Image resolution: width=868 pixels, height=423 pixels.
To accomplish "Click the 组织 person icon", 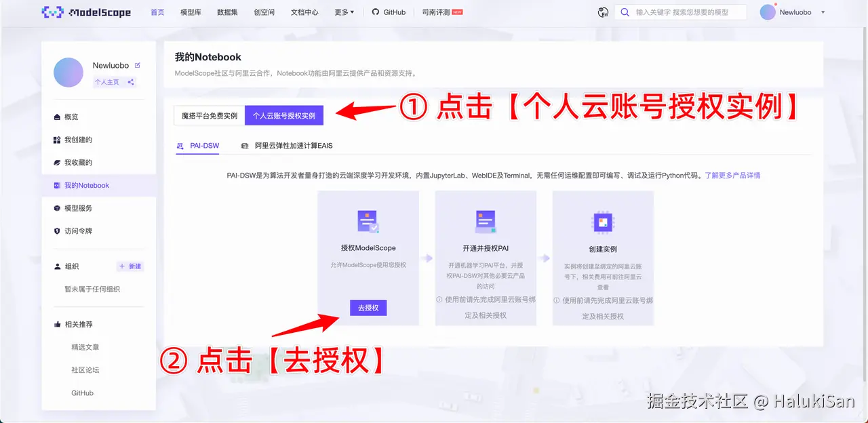I will 57,266.
